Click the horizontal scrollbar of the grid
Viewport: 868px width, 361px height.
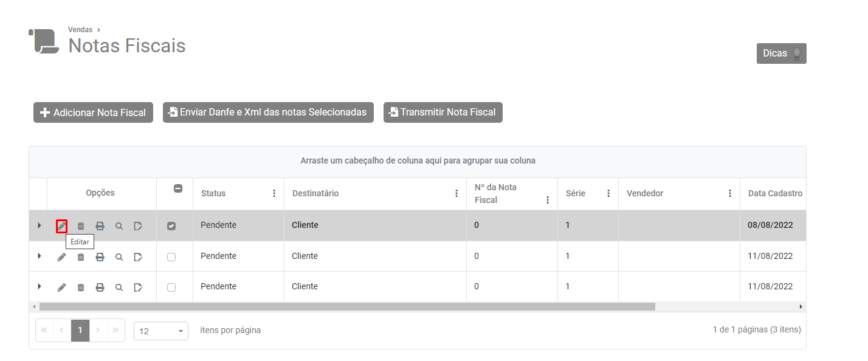click(346, 307)
